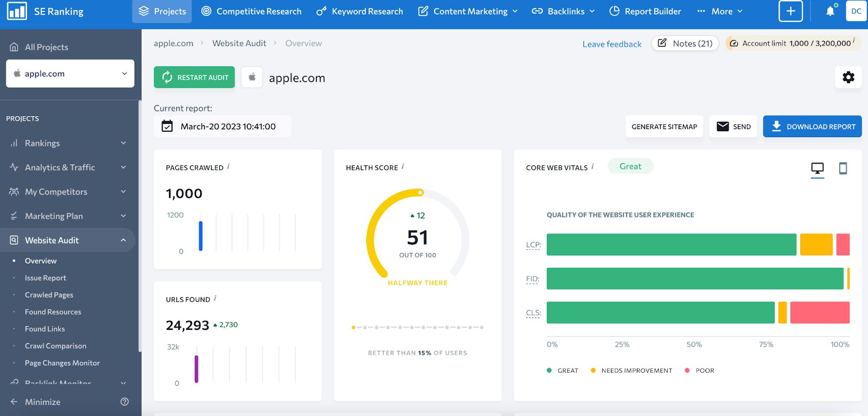This screenshot has width=868, height=416.
Task: Open audit settings gear icon
Action: (x=848, y=77)
